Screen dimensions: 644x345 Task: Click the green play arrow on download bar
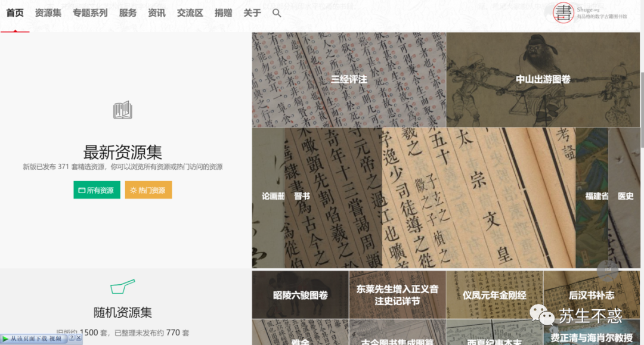coord(5,339)
